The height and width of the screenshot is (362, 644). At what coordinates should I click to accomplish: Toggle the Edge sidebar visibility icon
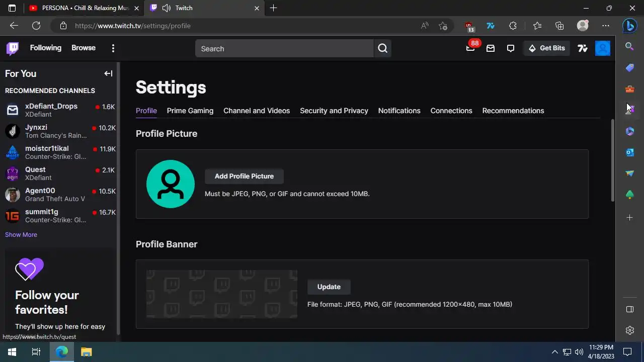[x=629, y=309]
